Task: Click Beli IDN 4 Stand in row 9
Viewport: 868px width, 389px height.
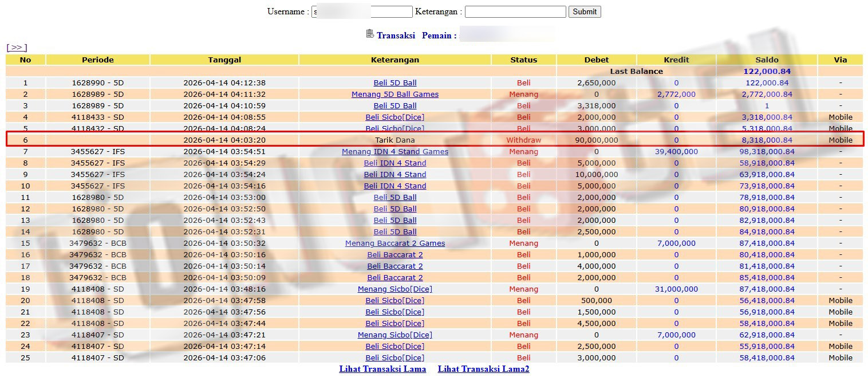Action: point(394,174)
